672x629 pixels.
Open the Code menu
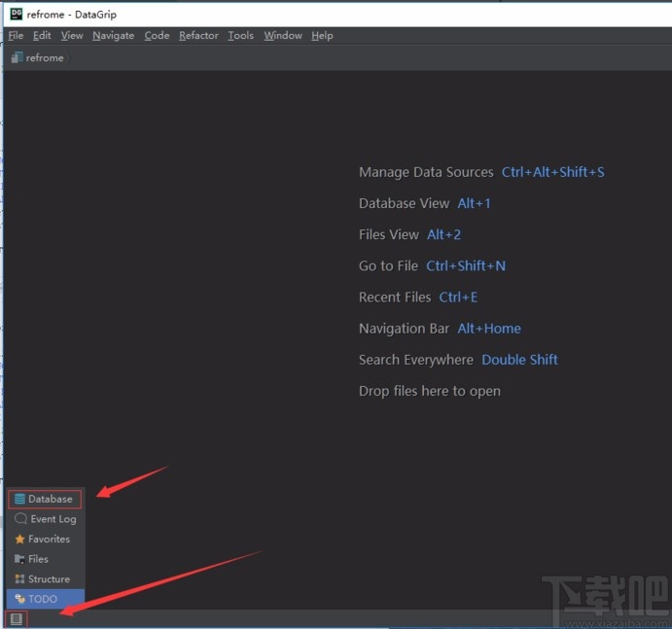pyautogui.click(x=157, y=36)
